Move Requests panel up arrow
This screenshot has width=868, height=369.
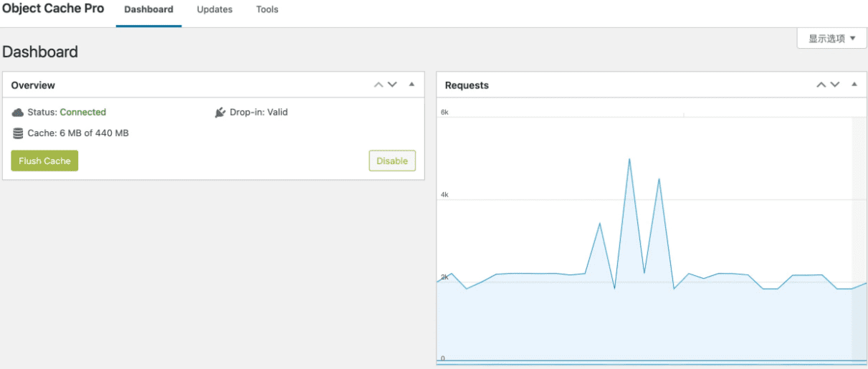tap(821, 85)
